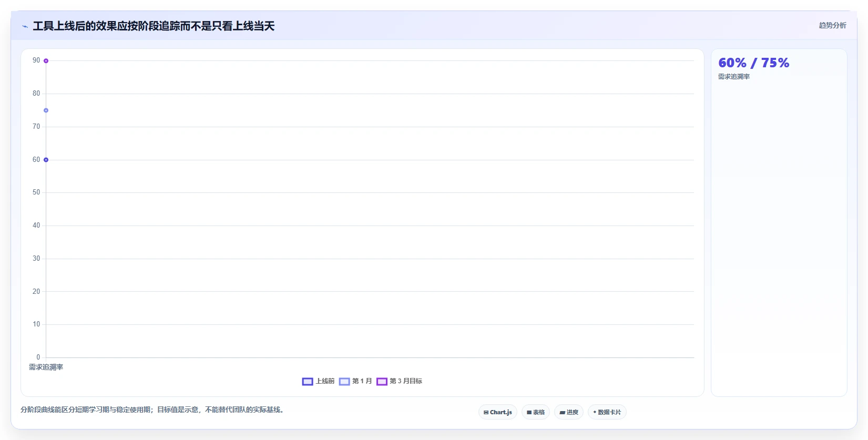Viewport: 868px width, 440px height.
Task: Click the dark blue data point at value 60
Action: point(46,160)
